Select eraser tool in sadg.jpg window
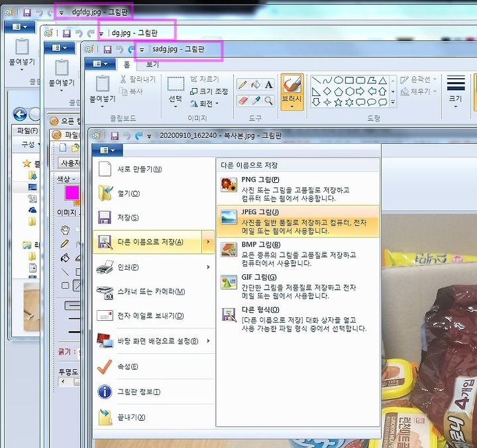 tap(242, 101)
